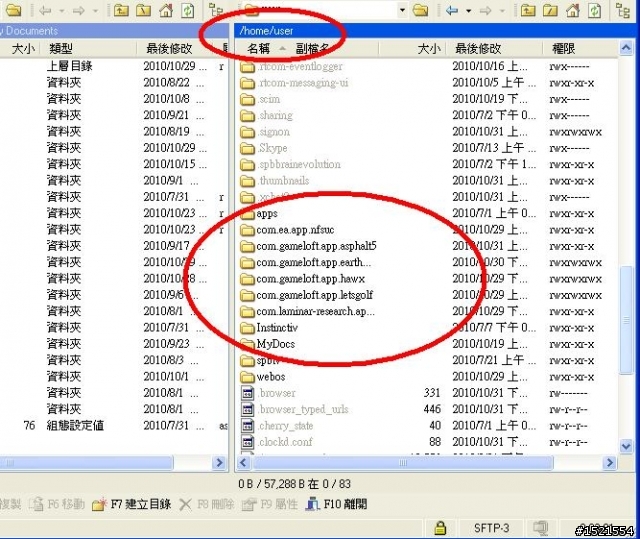640x539 pixels.
Task: Go to home directory in remote panel
Action: coord(573,10)
